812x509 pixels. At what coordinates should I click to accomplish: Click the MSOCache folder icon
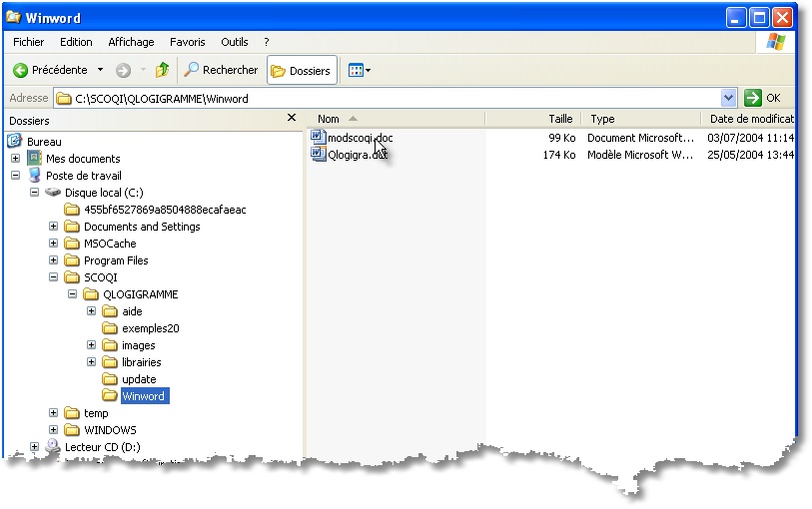(x=72, y=244)
